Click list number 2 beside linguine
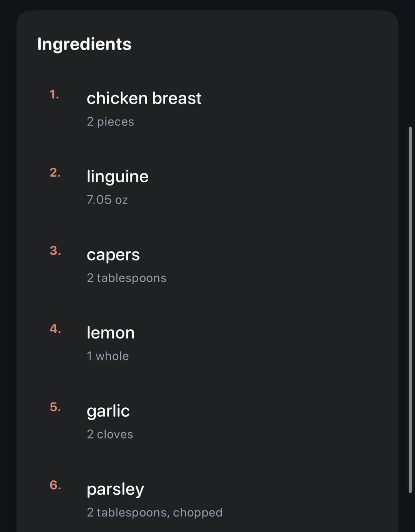The image size is (415, 532). (x=55, y=173)
